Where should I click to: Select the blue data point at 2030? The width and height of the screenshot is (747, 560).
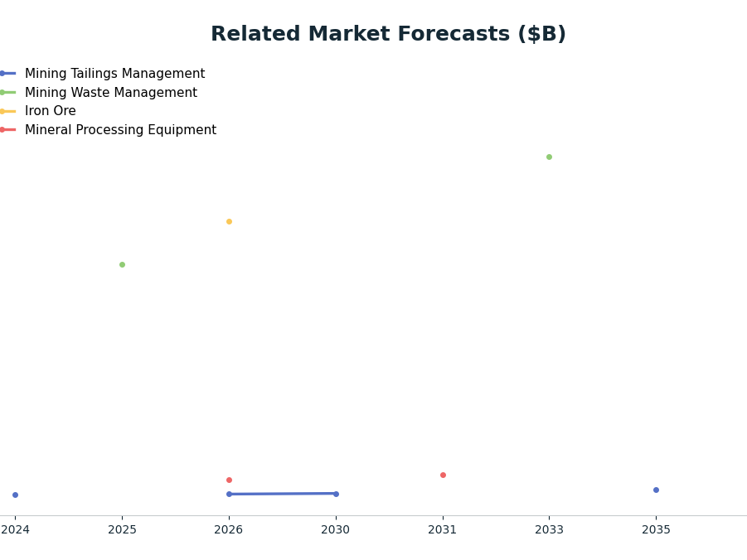(x=337, y=494)
